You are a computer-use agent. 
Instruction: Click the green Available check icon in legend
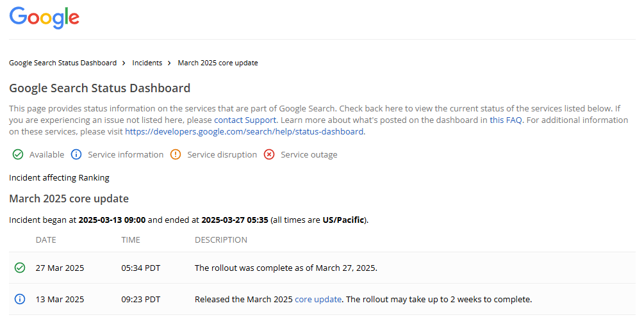tap(18, 154)
